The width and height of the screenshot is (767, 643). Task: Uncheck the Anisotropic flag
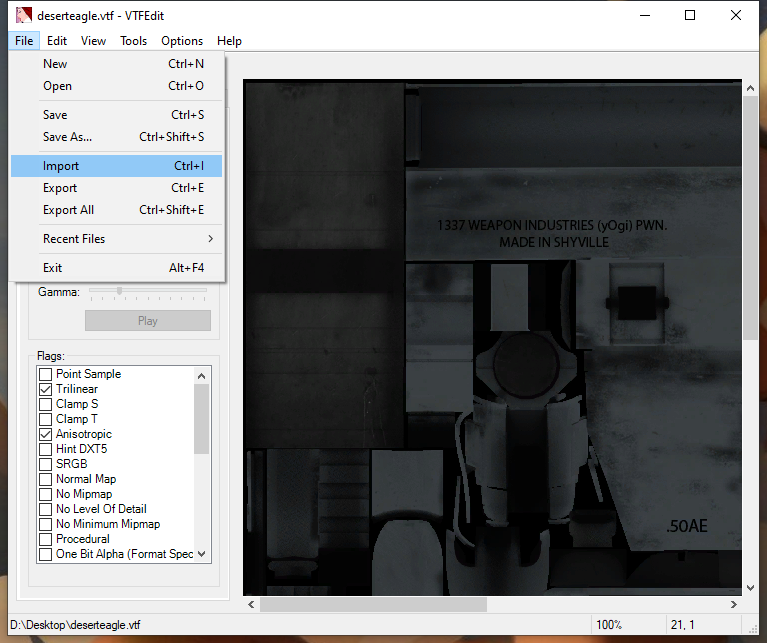coord(45,434)
